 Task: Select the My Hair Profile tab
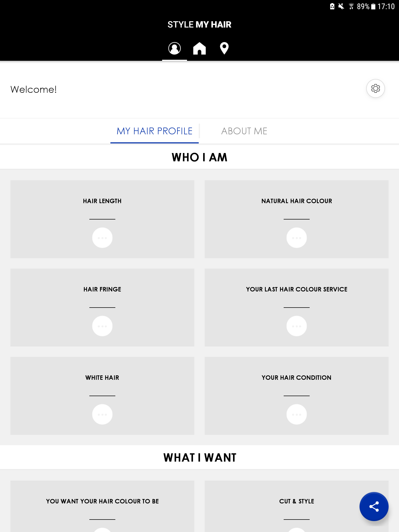tap(155, 131)
